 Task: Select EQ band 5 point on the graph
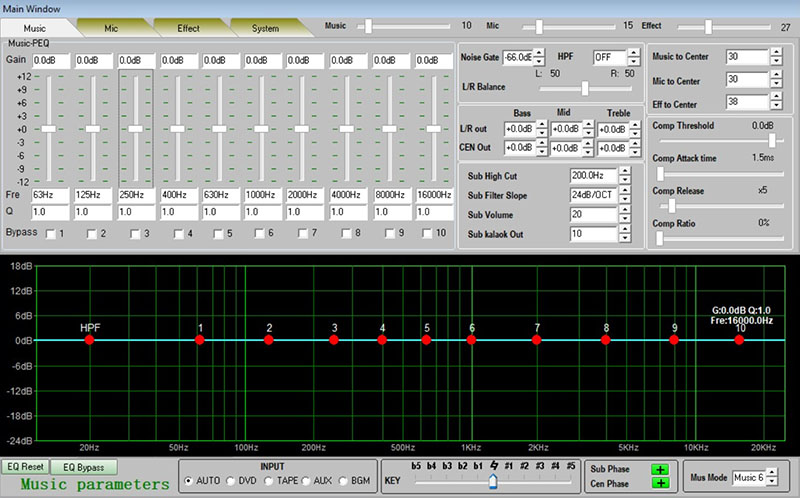(426, 340)
